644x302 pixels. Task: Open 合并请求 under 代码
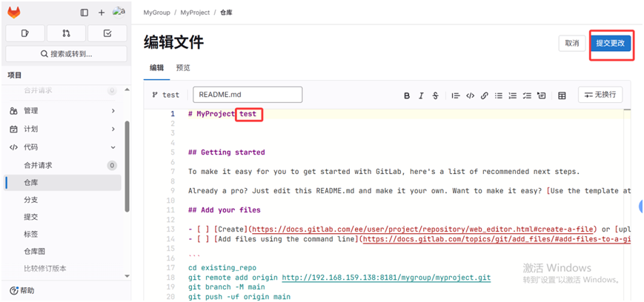click(63, 165)
